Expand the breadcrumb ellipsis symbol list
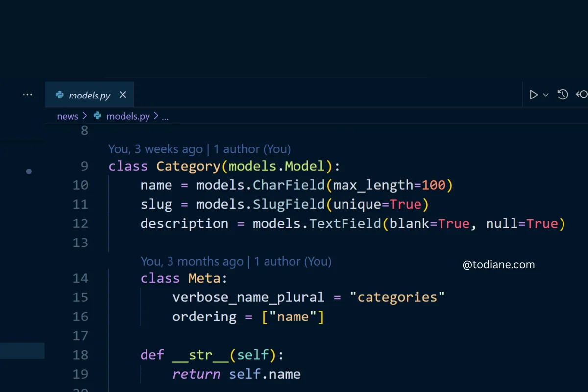 (x=165, y=117)
